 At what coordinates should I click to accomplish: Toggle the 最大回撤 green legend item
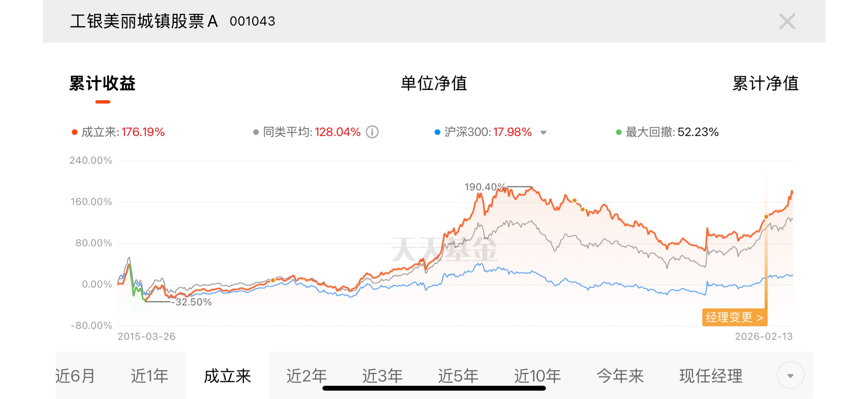click(x=667, y=132)
